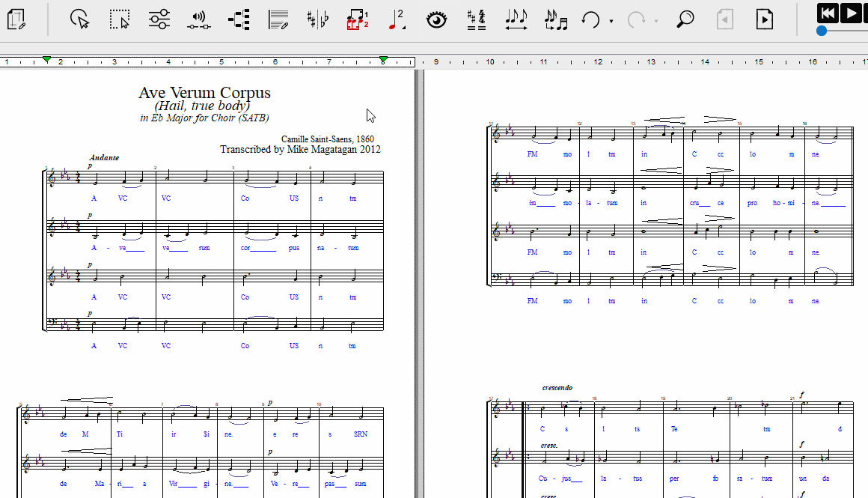The height and width of the screenshot is (498, 868).
Task: Expand the undo history dropdown arrow
Action: click(611, 21)
